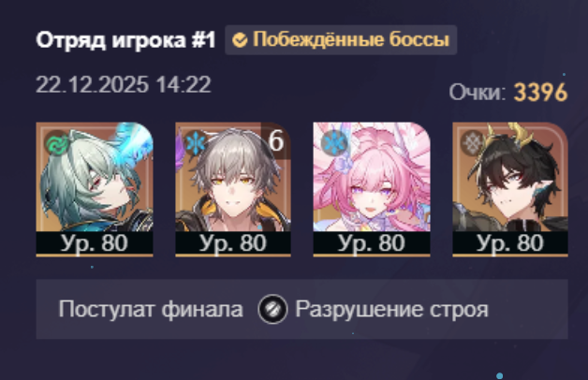Click the Разрушение строя label

point(392,310)
